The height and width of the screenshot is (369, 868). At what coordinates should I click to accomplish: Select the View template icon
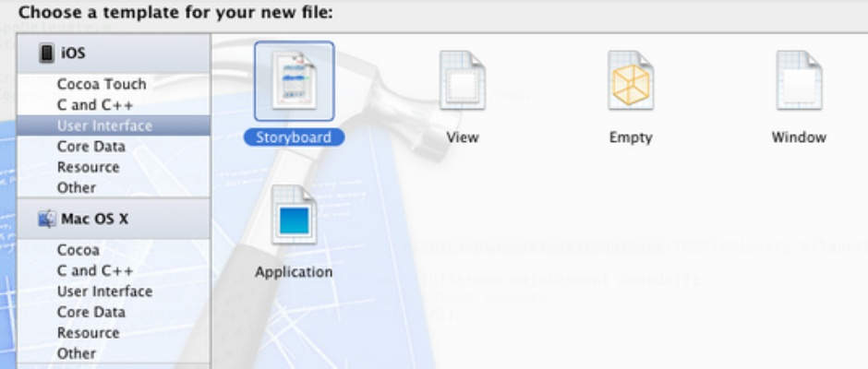coord(463,80)
